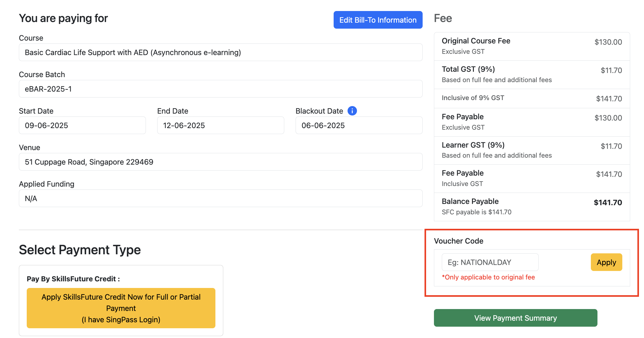Viewport: 644px width, 338px height.
Task: Click the End Date field
Action: [220, 126]
